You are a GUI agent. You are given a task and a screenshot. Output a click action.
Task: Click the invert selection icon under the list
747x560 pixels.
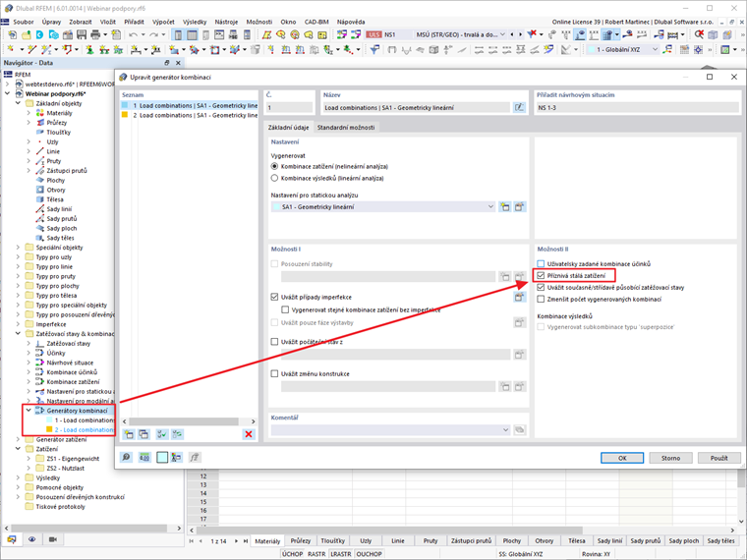point(177,434)
